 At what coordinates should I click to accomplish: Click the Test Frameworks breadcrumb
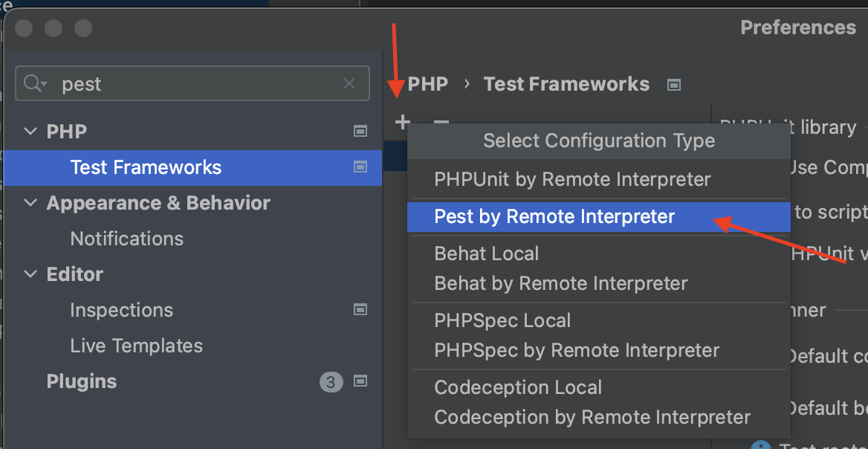pos(566,84)
